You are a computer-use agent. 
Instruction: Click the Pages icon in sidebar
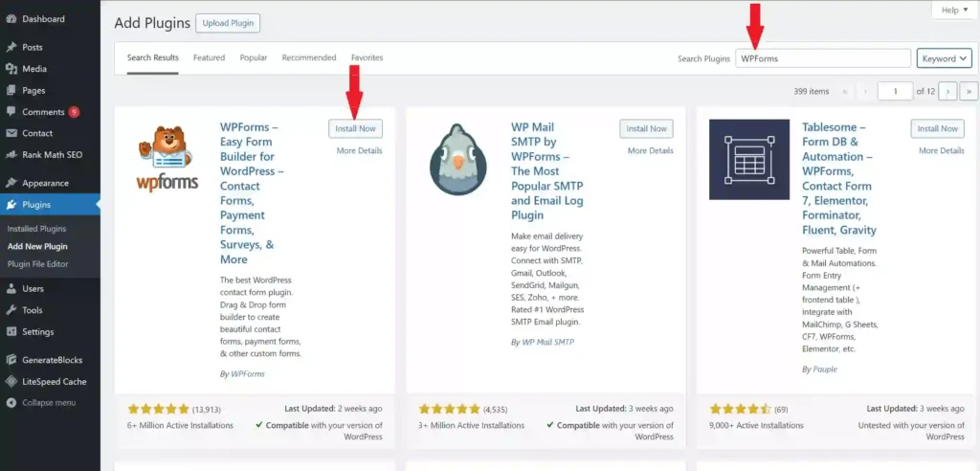11,91
